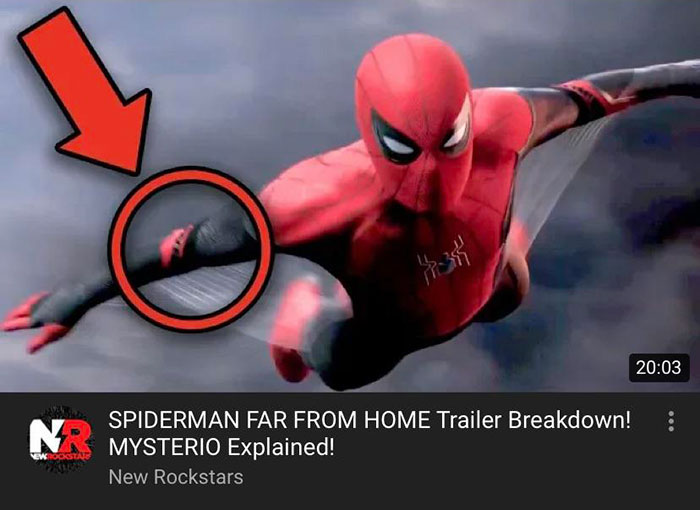
Task: Open the SPIDERMAN FAR FROM HOME title
Action: pyautogui.click(x=370, y=419)
